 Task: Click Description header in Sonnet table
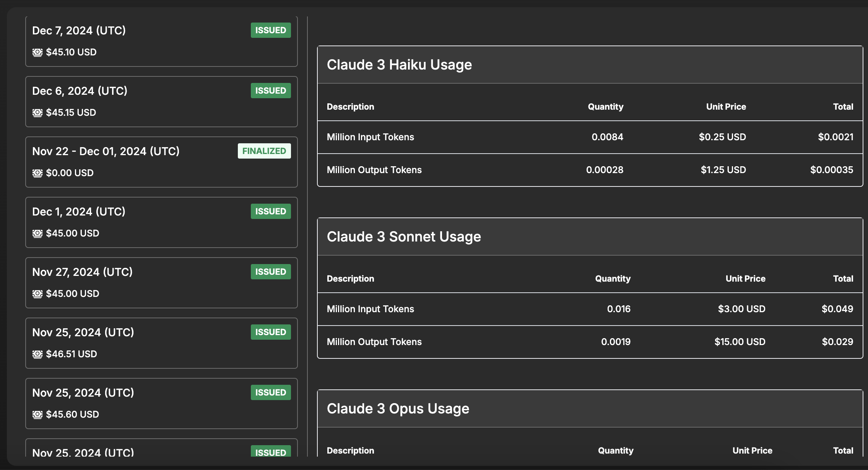pyautogui.click(x=350, y=279)
